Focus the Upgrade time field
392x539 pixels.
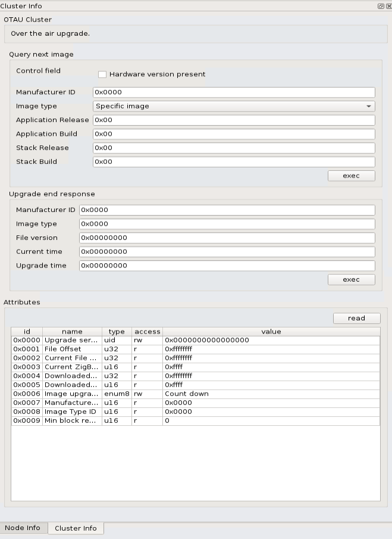click(227, 266)
